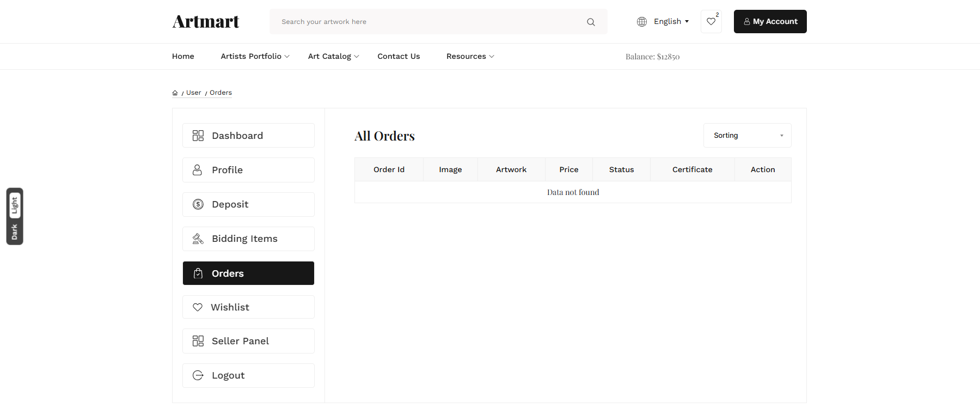Open wishlist heart icon in header
The height and width of the screenshot is (414, 980).
tap(711, 22)
